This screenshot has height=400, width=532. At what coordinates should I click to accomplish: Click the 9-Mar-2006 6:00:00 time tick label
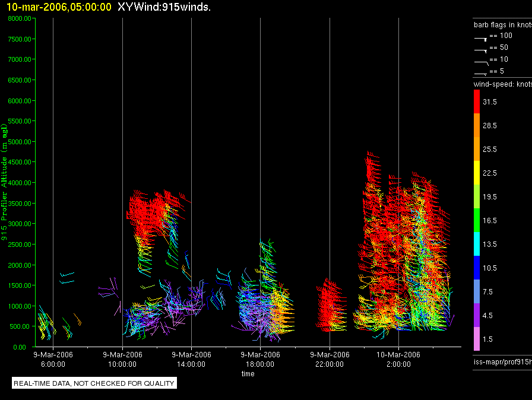[x=53, y=359]
